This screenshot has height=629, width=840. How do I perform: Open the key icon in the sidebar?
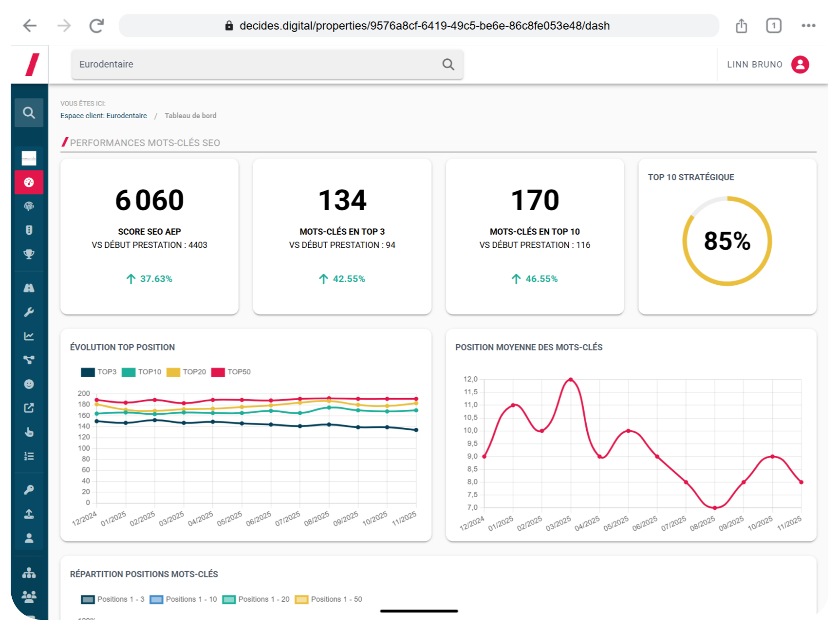pyautogui.click(x=29, y=490)
